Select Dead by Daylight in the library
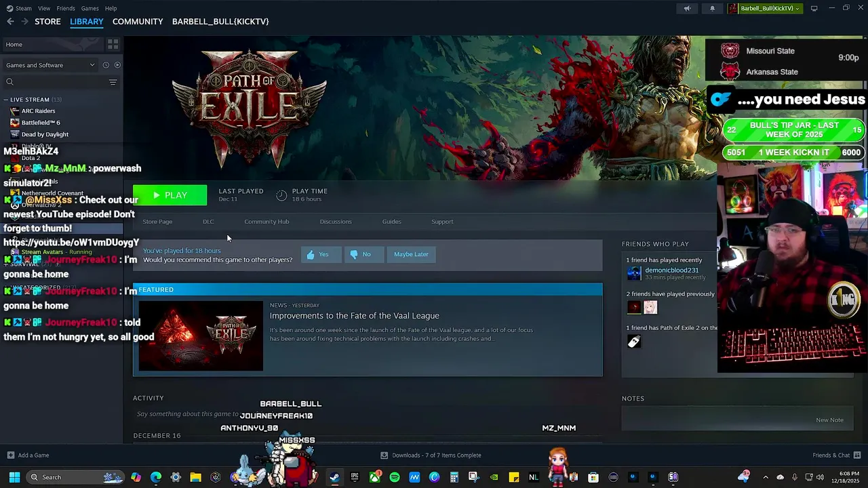Screen dimensions: 868x488 (x=45, y=134)
